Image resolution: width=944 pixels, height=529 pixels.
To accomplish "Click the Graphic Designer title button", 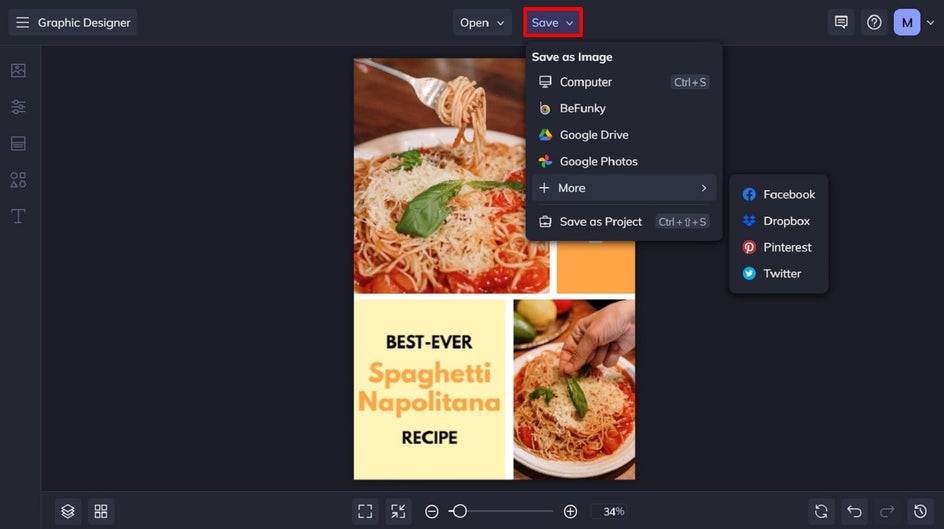I will pos(72,22).
